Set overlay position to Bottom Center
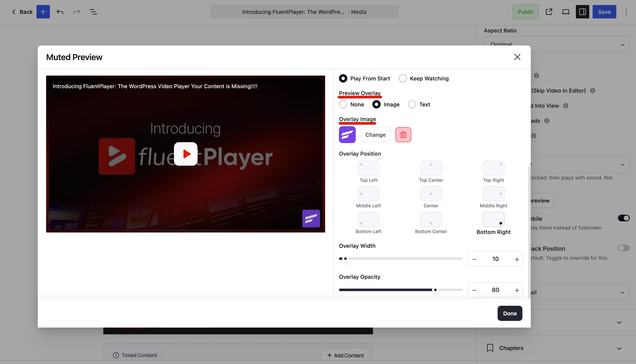 [431, 219]
